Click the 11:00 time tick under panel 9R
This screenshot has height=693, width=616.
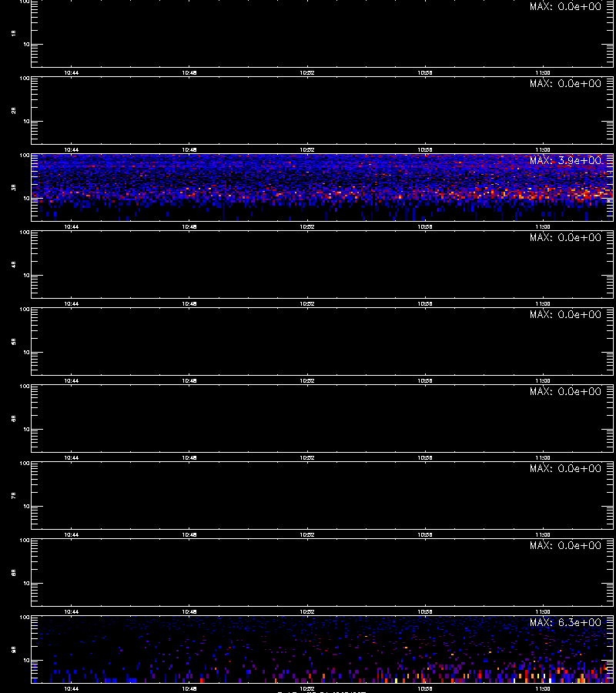tap(543, 688)
